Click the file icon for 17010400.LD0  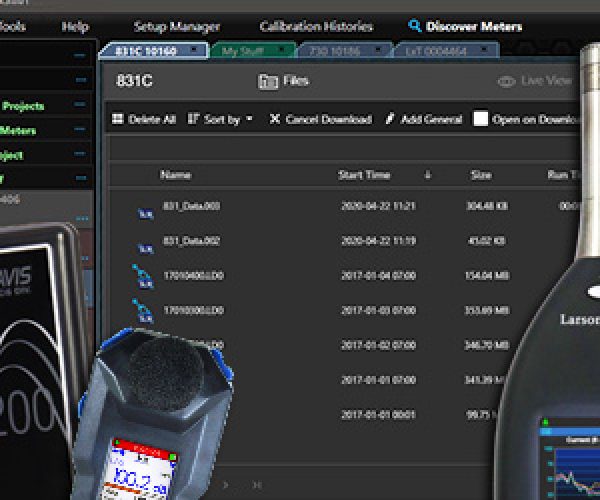click(143, 276)
